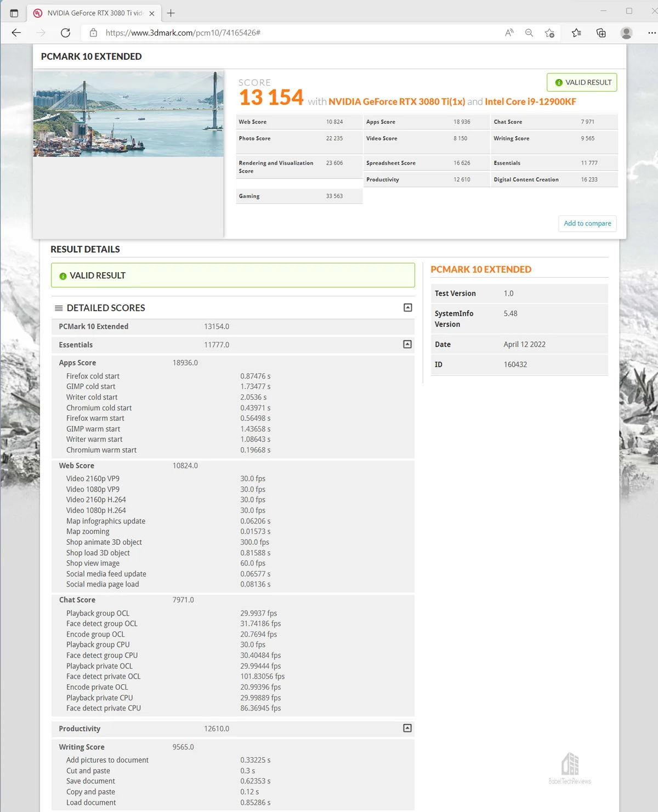Open the Intel Core i9-12900KF link
This screenshot has height=812, width=658.
[530, 101]
